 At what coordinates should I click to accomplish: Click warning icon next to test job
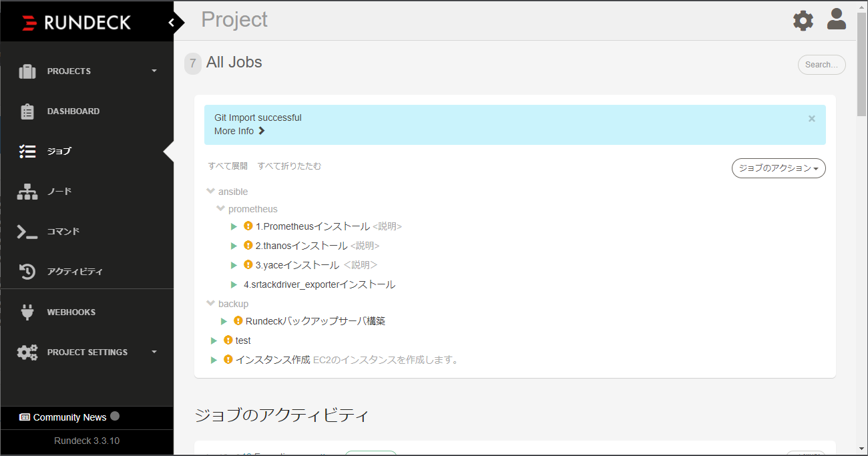pyautogui.click(x=228, y=340)
